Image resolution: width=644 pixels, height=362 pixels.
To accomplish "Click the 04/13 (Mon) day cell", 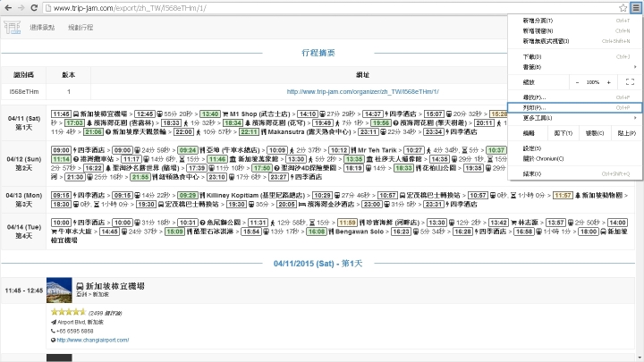I will [24, 199].
